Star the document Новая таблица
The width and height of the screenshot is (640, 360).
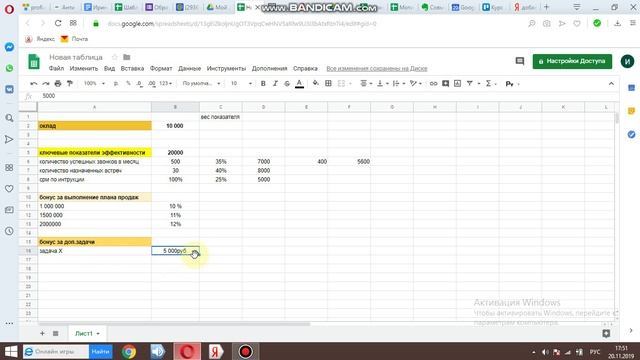pos(115,57)
